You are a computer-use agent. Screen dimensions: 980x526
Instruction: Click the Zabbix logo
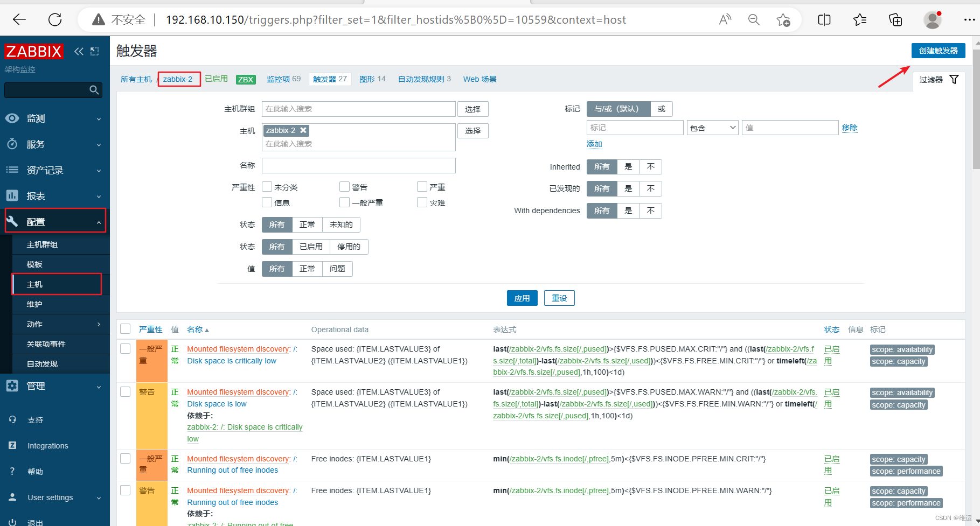[x=33, y=51]
